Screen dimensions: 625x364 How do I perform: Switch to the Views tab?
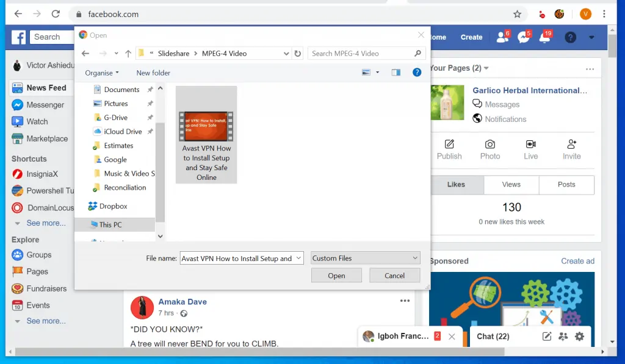511,184
